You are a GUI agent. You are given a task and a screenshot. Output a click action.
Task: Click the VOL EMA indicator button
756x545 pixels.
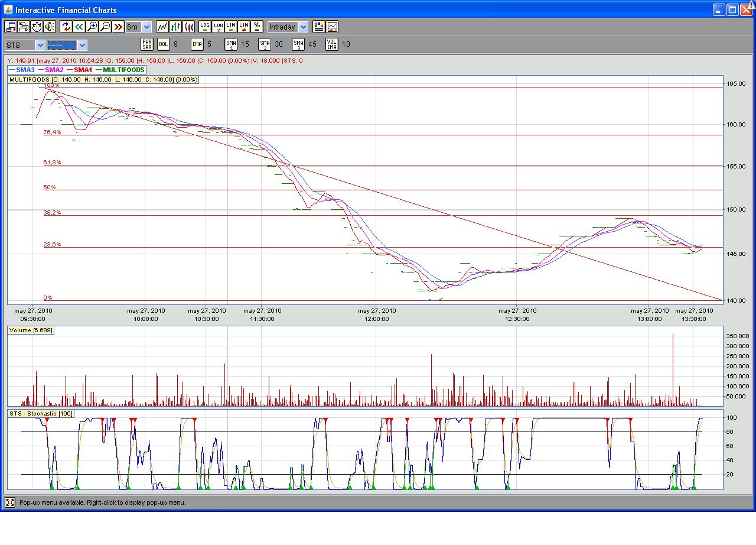[x=332, y=44]
